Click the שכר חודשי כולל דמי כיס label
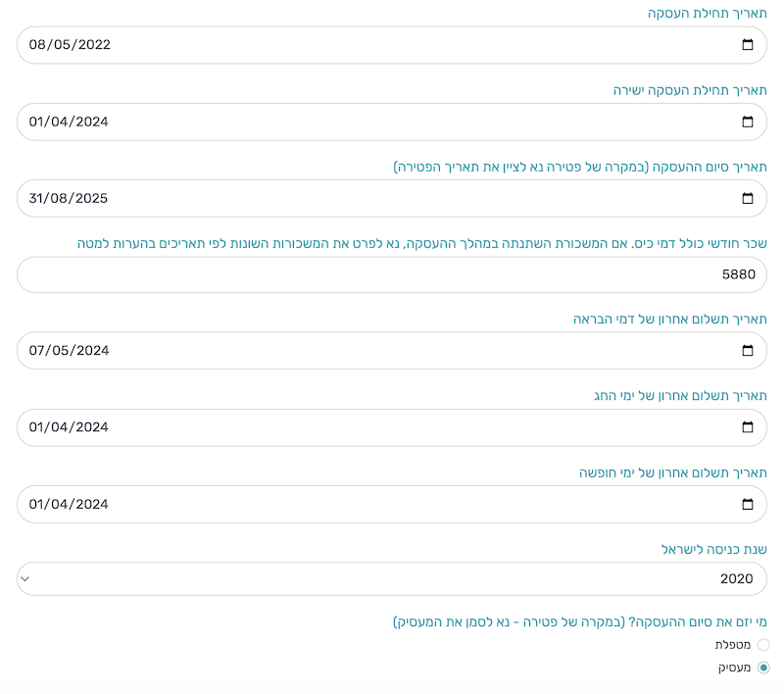 click(421, 244)
